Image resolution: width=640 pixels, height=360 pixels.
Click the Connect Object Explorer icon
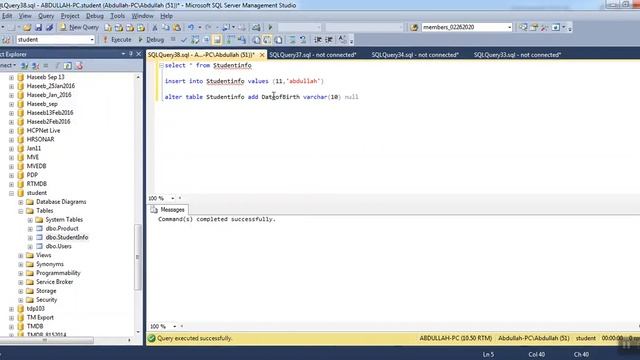click(24, 66)
